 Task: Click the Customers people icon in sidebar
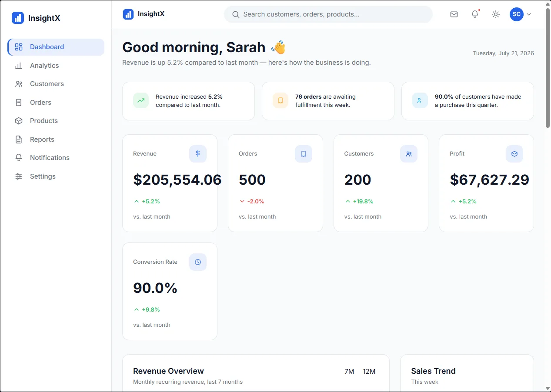pos(19,84)
